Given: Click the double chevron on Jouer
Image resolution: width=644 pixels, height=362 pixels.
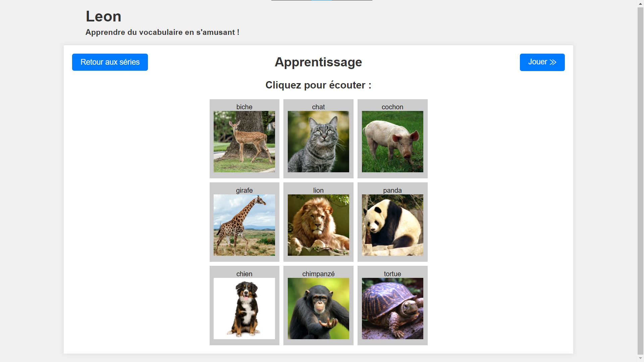Looking at the screenshot, I should [x=553, y=62].
